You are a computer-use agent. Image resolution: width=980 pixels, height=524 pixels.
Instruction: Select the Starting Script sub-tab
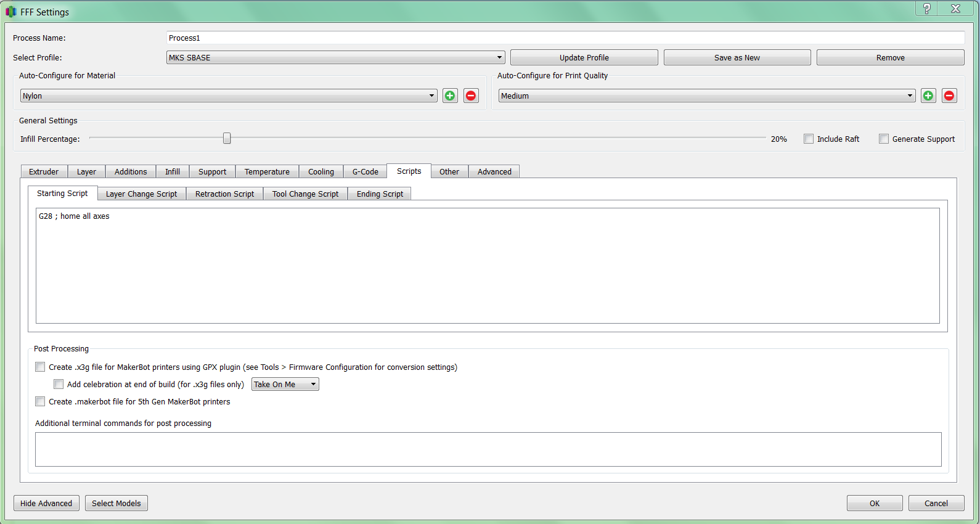[62, 193]
